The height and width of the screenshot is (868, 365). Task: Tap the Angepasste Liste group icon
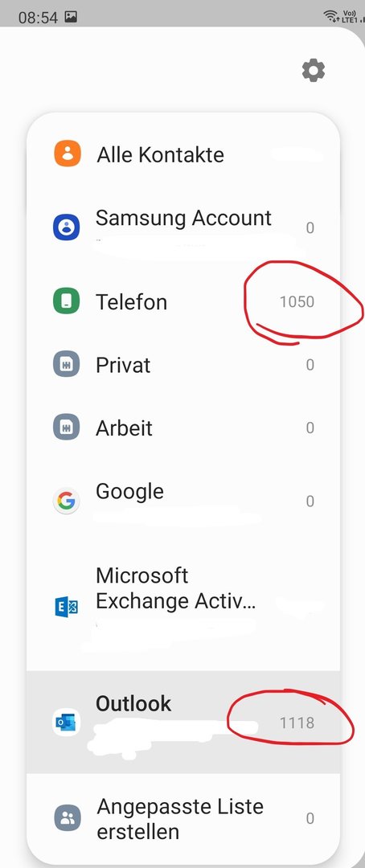[67, 818]
